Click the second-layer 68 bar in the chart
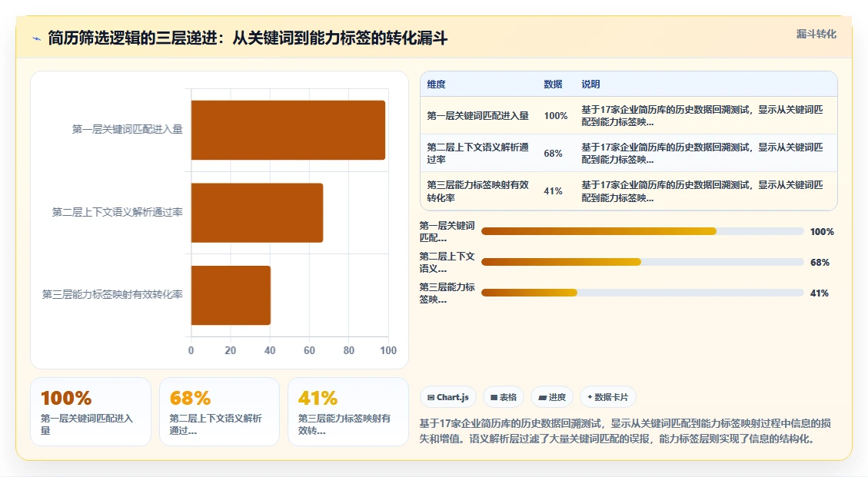This screenshot has width=868, height=477. pyautogui.click(x=257, y=213)
